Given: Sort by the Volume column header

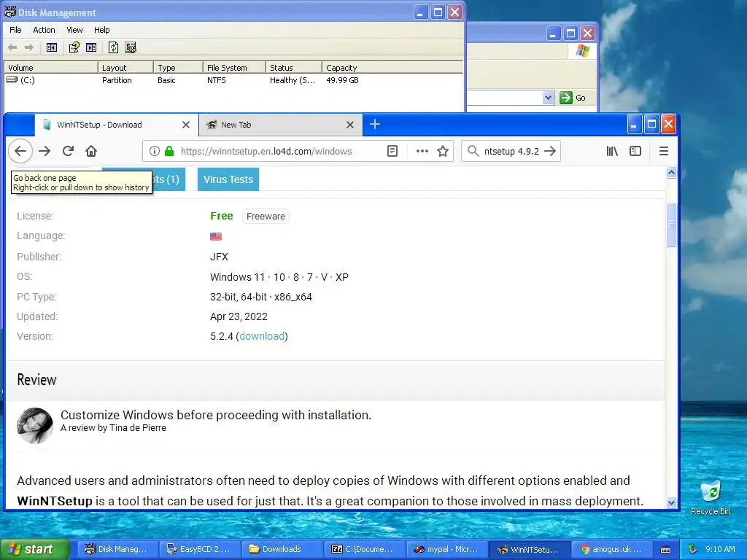Looking at the screenshot, I should 50,68.
